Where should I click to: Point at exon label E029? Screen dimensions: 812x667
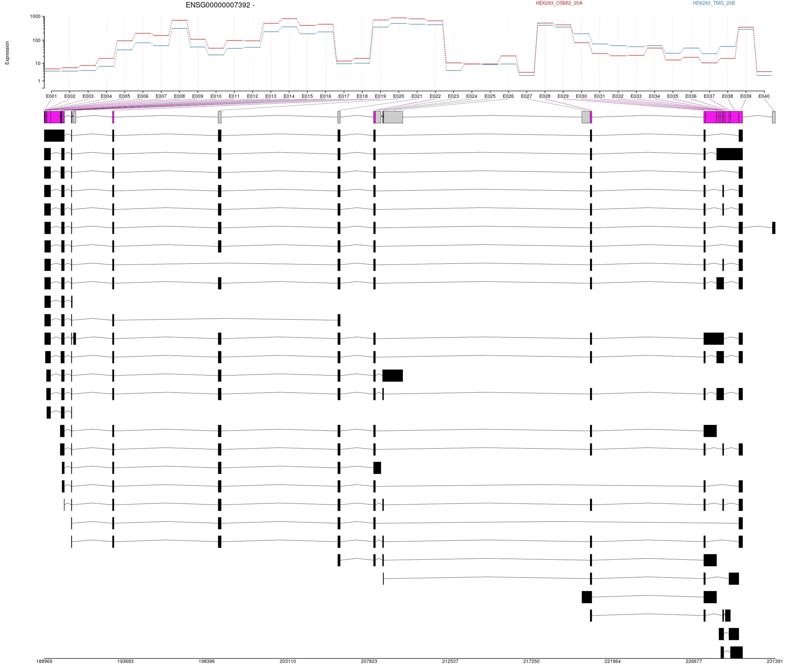tap(563, 96)
